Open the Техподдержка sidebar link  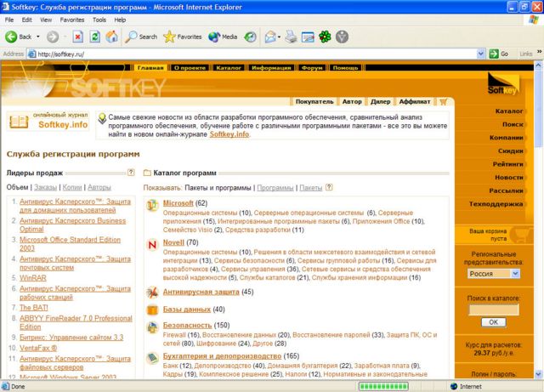496,204
